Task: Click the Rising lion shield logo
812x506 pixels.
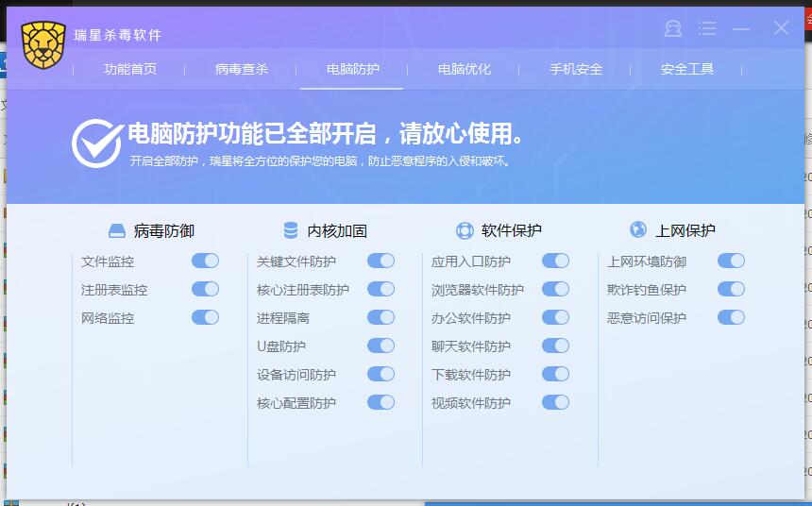Action: coord(43,45)
